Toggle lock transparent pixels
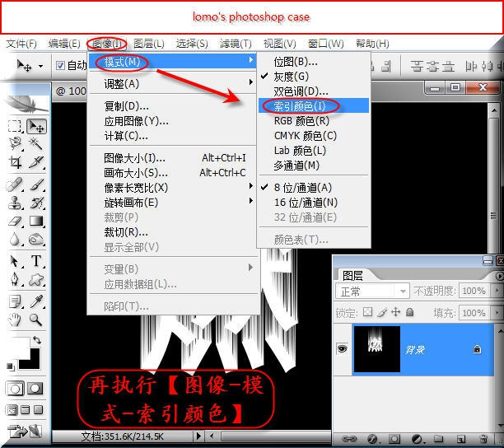Image resolution: width=504 pixels, height=448 pixels. click(x=367, y=312)
